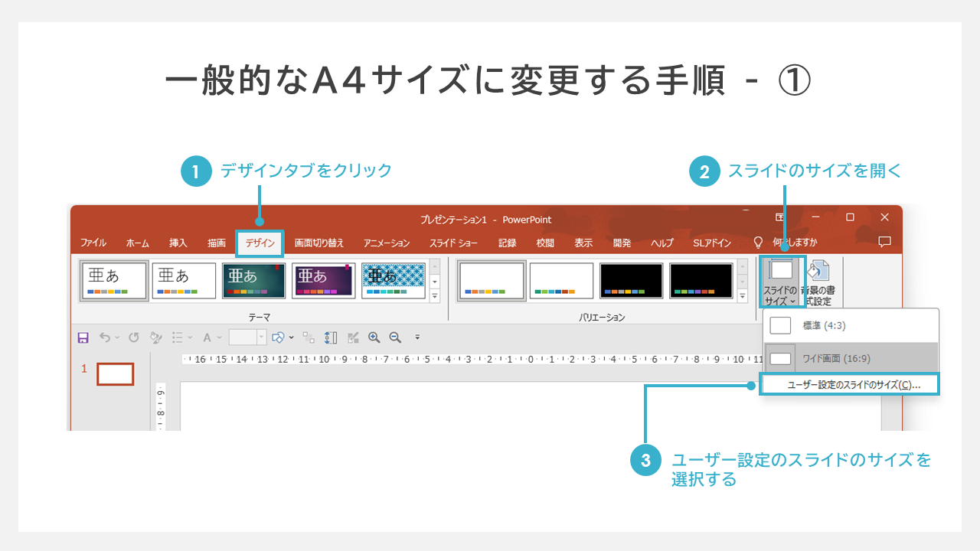The image size is (980, 551).
Task: Click the Redo/Repeat circular arrow icon
Action: pyautogui.click(x=133, y=337)
